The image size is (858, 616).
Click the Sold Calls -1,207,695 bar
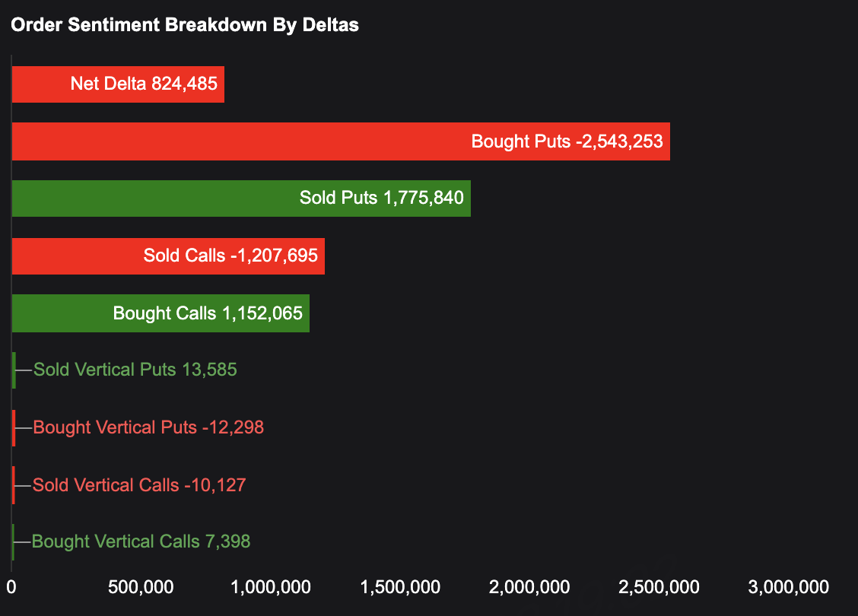pyautogui.click(x=168, y=256)
